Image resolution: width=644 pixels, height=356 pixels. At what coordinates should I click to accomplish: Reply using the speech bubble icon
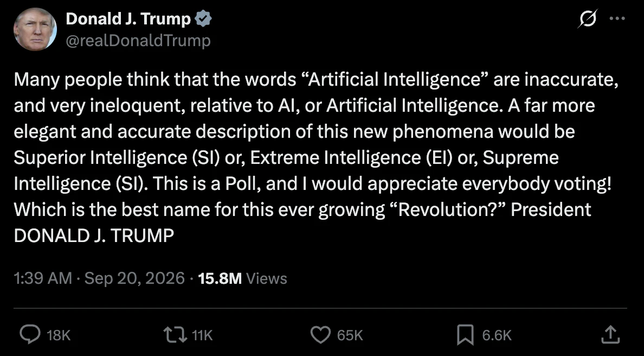point(30,335)
